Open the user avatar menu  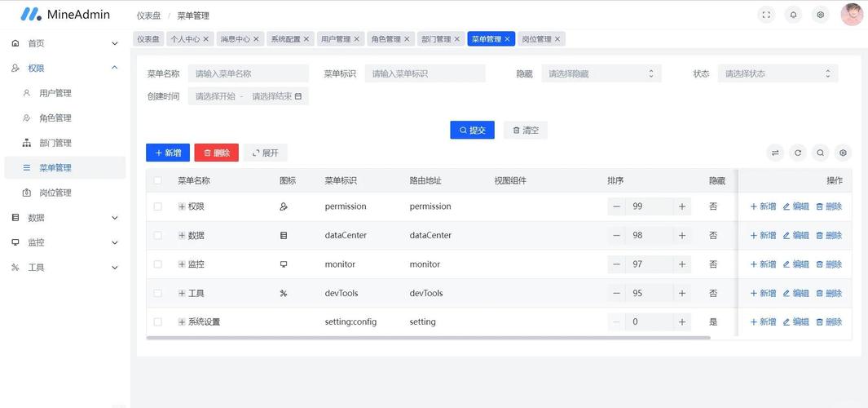coord(852,15)
